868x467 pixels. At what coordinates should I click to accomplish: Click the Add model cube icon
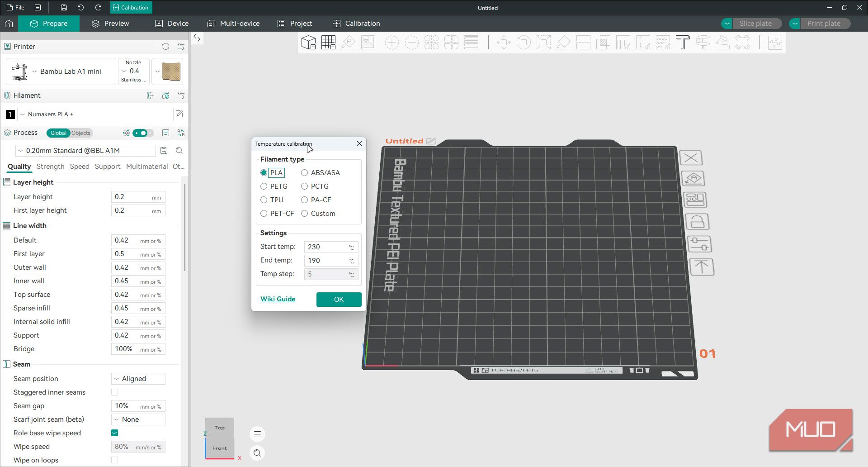click(308, 43)
